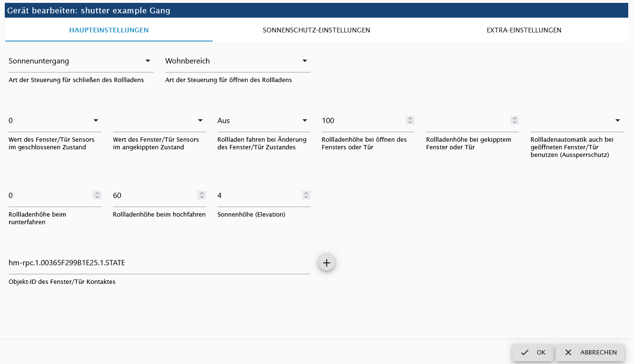Switch to the Sonnenschutz-Einstellungen tab
The height and width of the screenshot is (364, 633).
tap(316, 30)
